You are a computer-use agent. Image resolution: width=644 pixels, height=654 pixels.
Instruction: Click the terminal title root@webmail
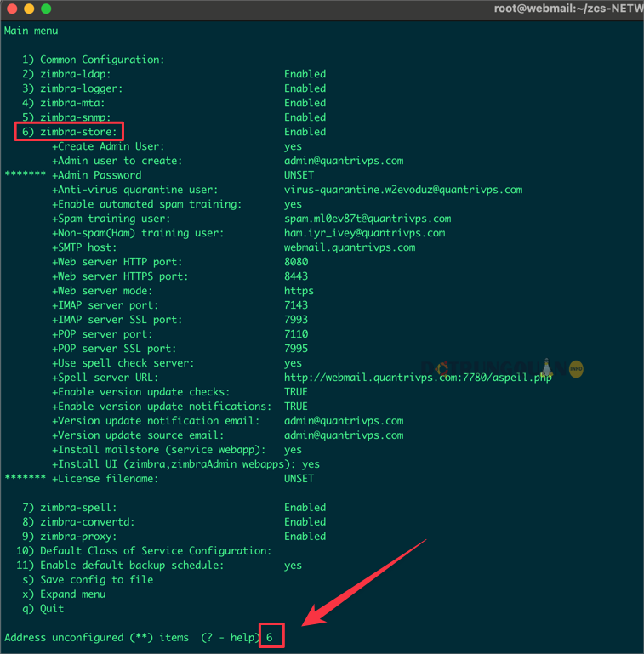pos(568,9)
